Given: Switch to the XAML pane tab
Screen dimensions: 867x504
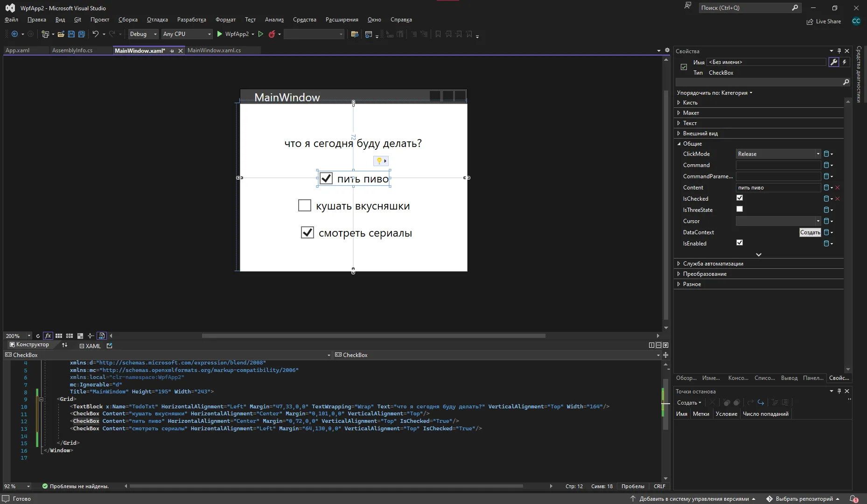Looking at the screenshot, I should [x=90, y=346].
